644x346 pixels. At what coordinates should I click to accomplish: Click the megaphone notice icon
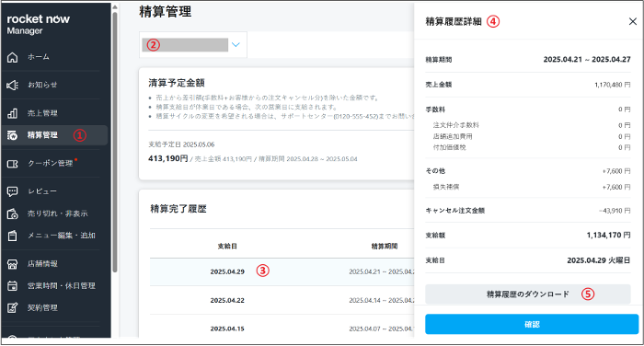[x=12, y=85]
